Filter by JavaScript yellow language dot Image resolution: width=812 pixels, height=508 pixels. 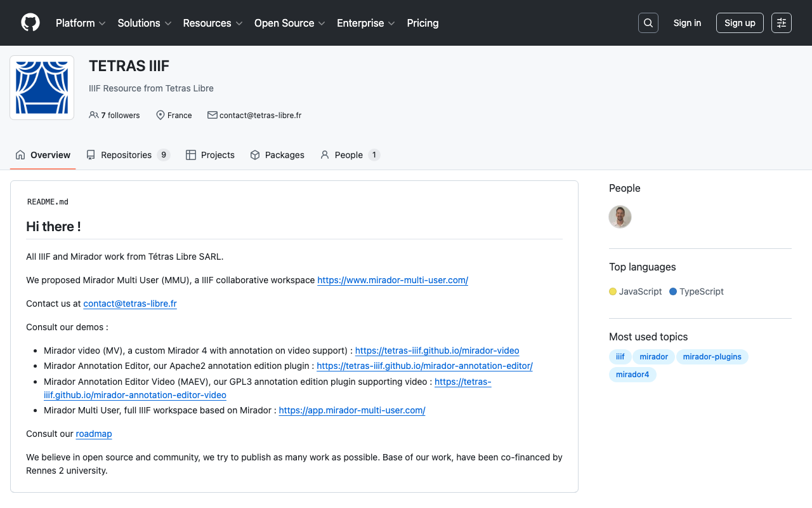[613, 291]
